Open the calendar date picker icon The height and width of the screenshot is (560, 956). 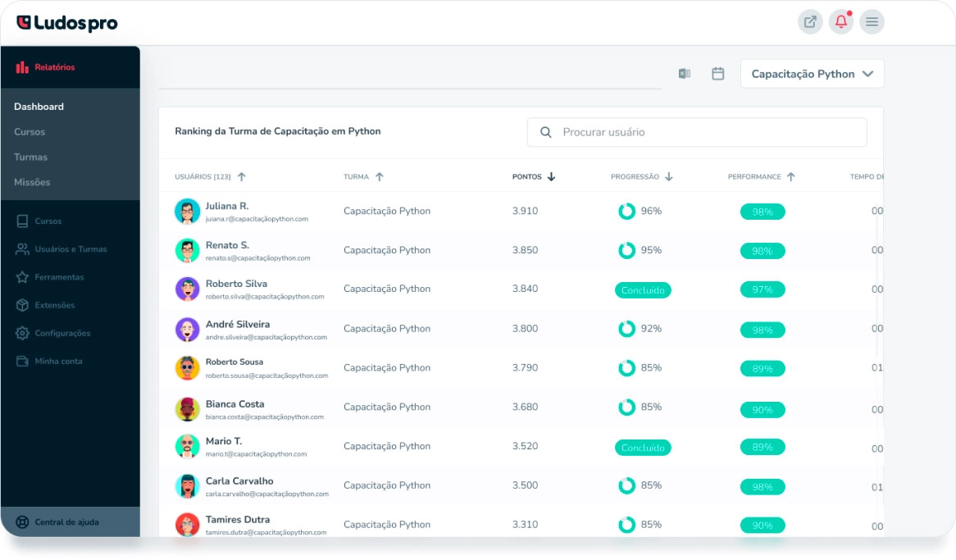coord(717,74)
